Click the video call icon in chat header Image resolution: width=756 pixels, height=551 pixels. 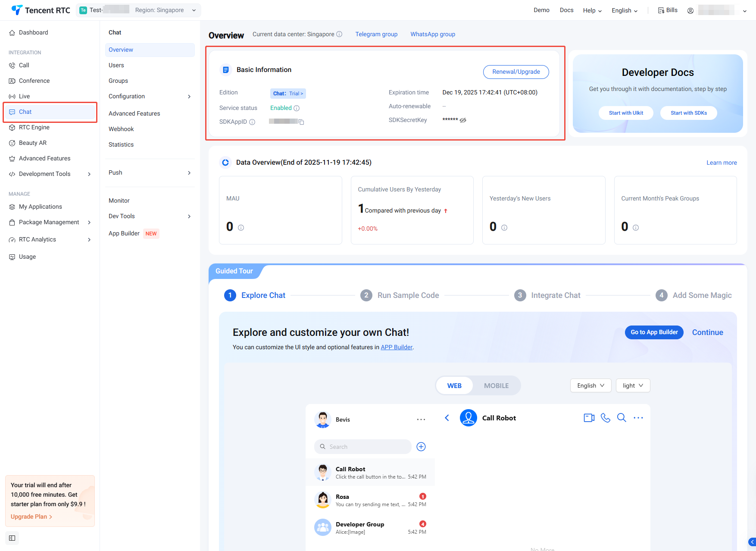pos(589,418)
